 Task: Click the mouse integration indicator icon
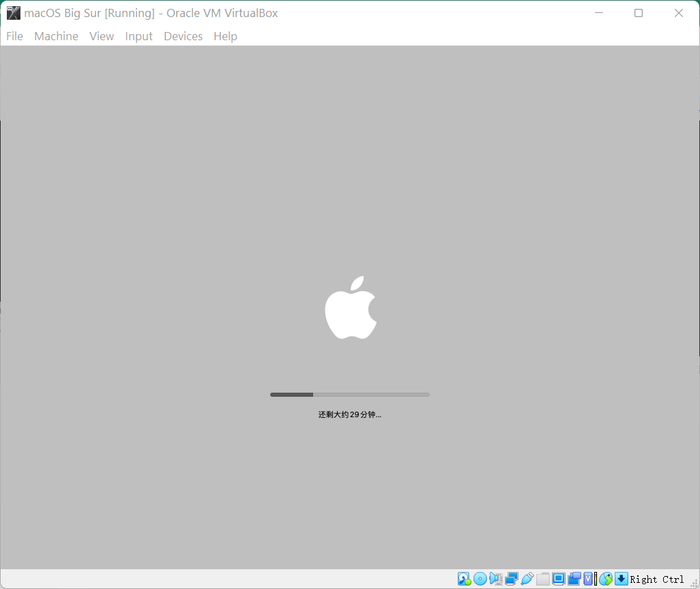606,579
